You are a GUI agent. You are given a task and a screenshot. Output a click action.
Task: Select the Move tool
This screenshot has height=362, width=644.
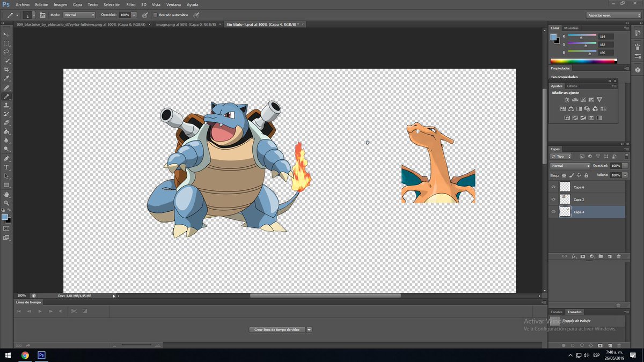pyautogui.click(x=6, y=34)
